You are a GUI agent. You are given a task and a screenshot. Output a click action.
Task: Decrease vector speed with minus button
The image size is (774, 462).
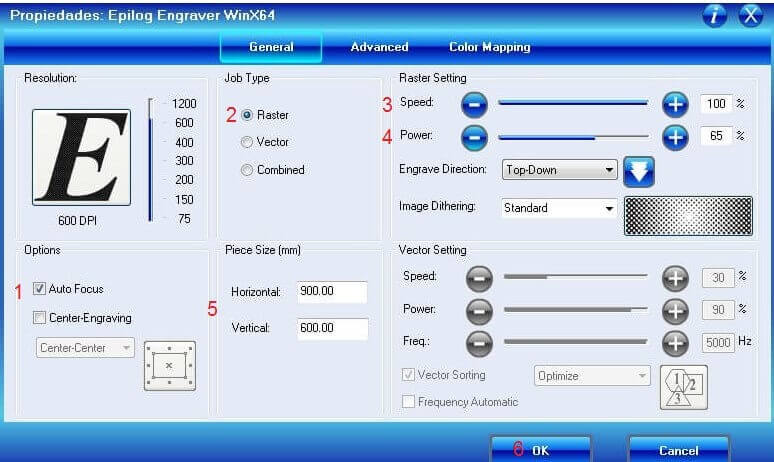click(479, 278)
